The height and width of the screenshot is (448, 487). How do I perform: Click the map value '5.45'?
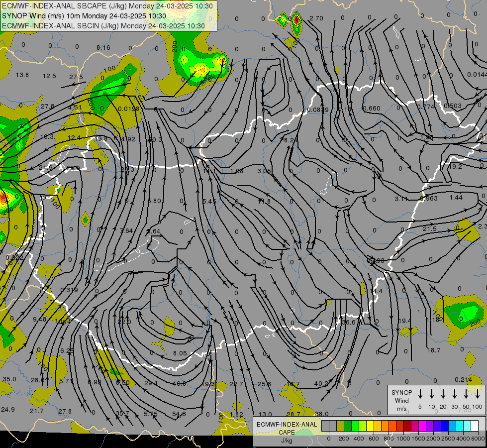pyautogui.click(x=209, y=202)
